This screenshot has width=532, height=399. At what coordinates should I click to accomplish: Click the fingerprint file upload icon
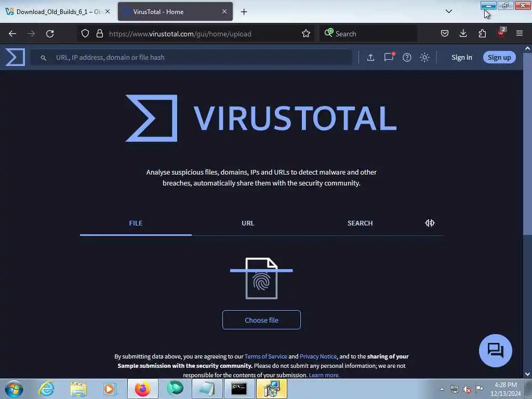261,278
